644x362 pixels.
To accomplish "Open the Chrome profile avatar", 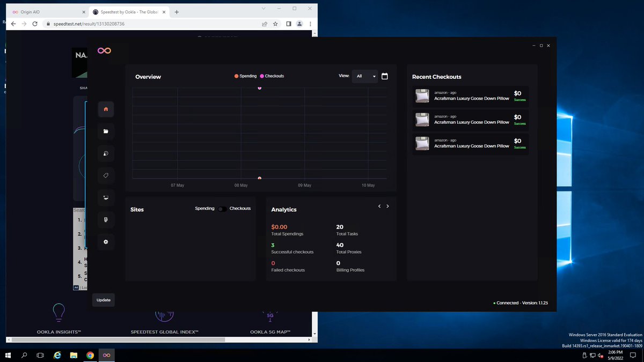I will [299, 24].
